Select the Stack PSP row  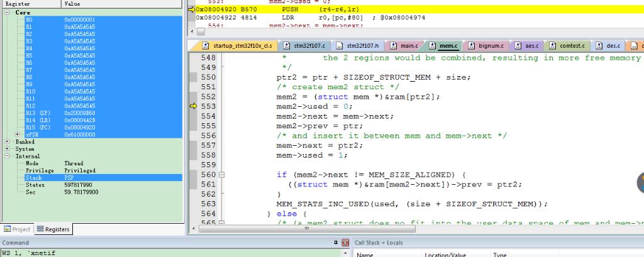(x=104, y=177)
